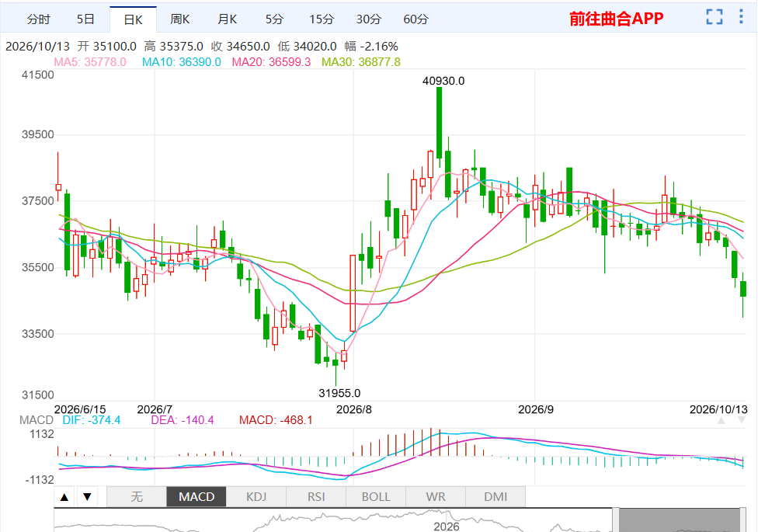This screenshot has width=758, height=532.
Task: Click the 39500 price axis label
Action: click(38, 134)
